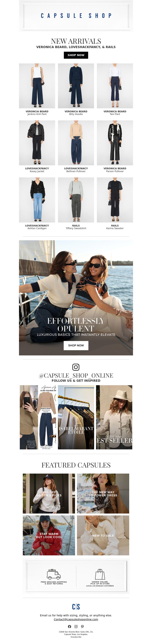Open the Pinterest icon in footer
Screen dimensions: 152x644
[82, 627]
